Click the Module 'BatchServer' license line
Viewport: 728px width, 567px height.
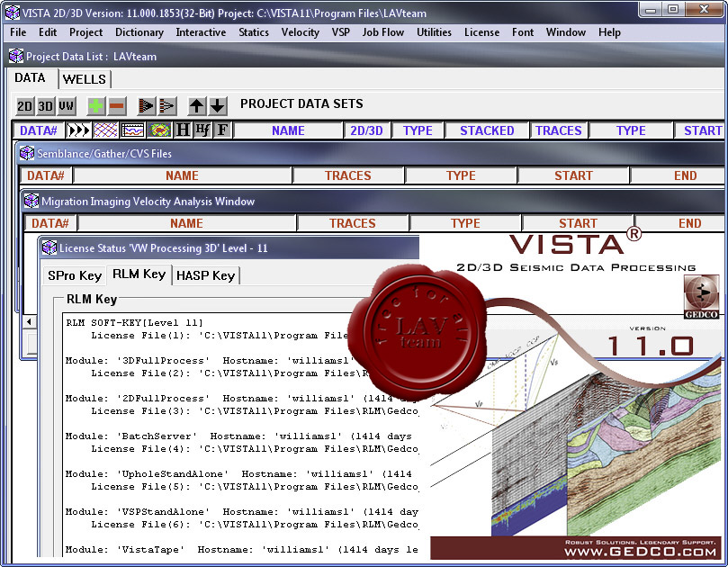click(238, 436)
